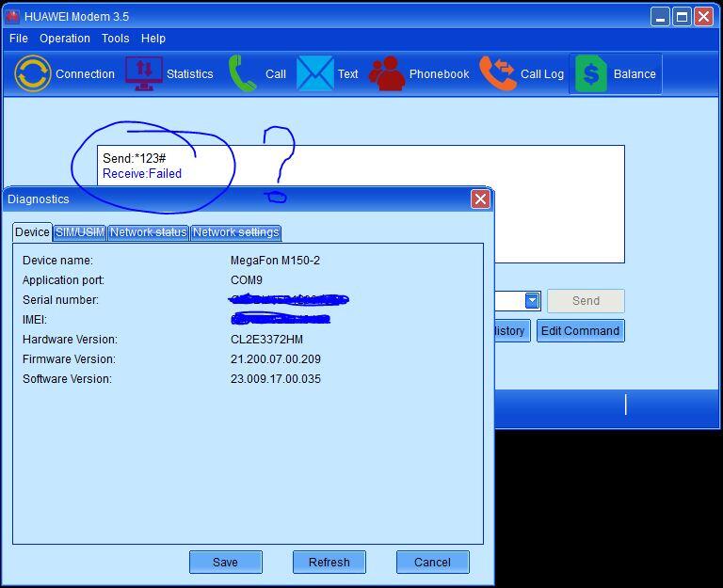
Task: Open the Phonebook contacts icon
Action: (387, 73)
